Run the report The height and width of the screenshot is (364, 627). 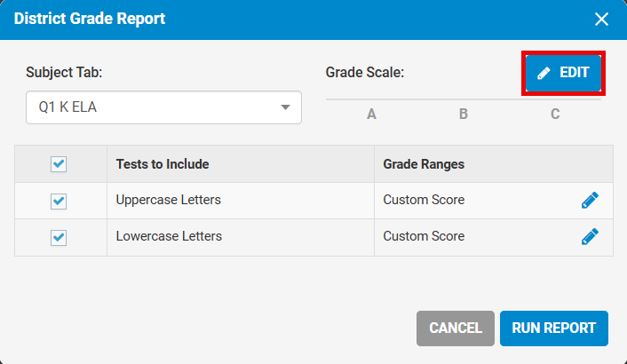coord(554,328)
